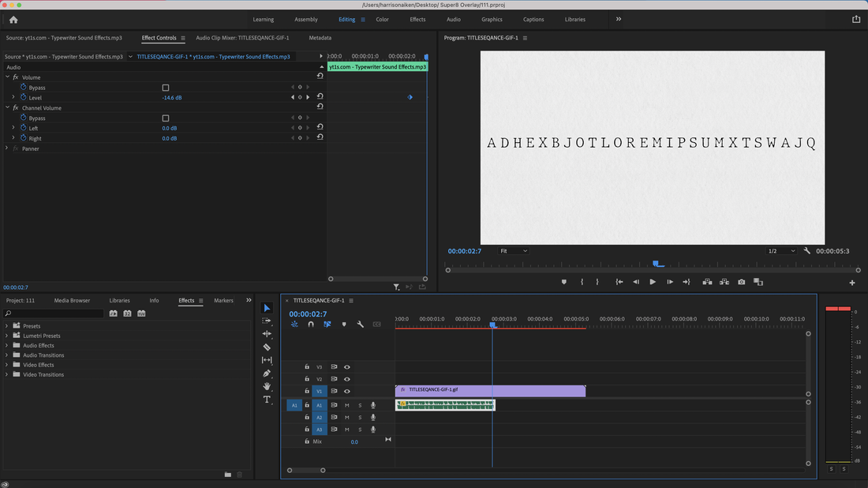Open the Media Browser tab
This screenshot has width=868, height=488.
(72, 300)
